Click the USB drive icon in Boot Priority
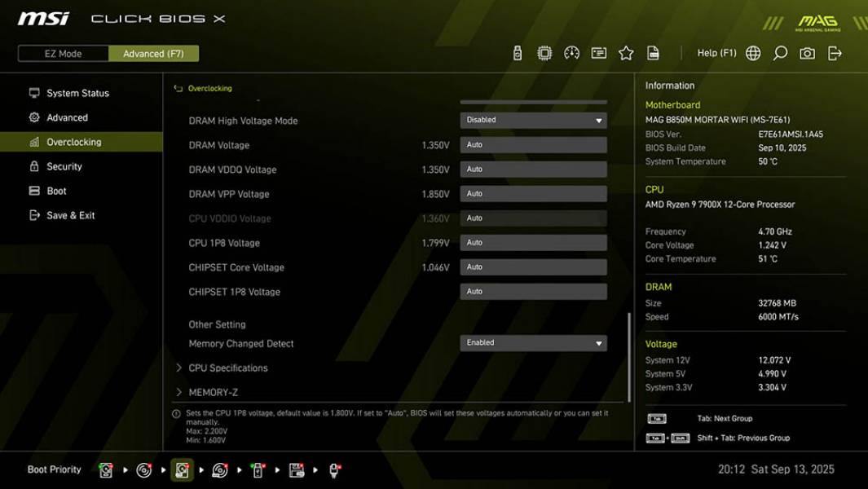This screenshot has height=489, width=868. point(258,469)
